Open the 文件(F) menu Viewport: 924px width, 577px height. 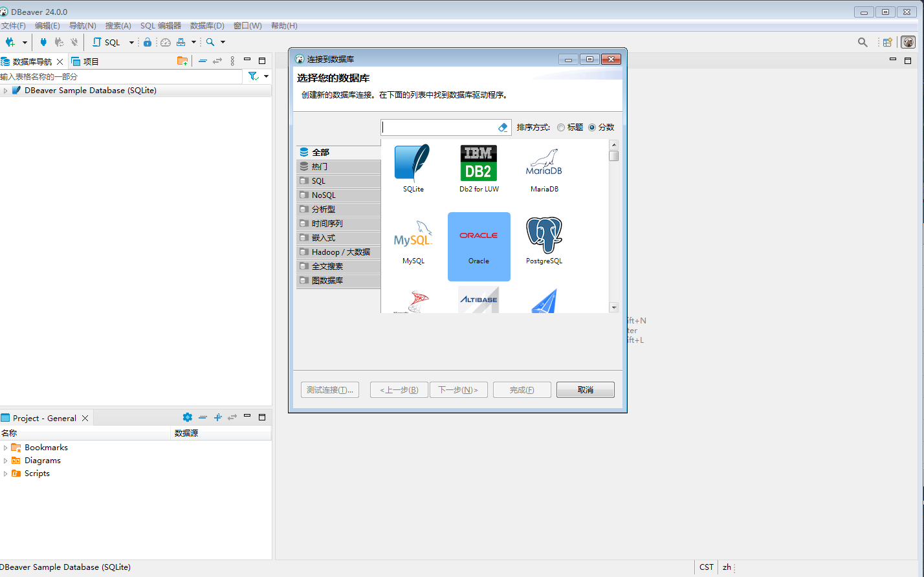tap(13, 26)
